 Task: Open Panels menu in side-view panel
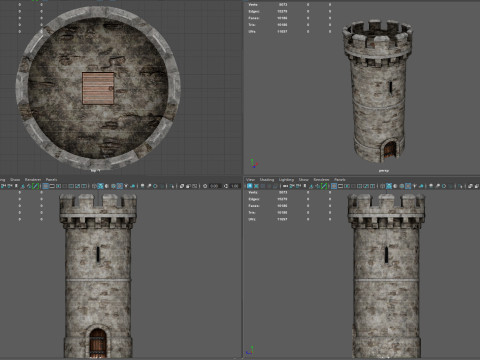340,180
